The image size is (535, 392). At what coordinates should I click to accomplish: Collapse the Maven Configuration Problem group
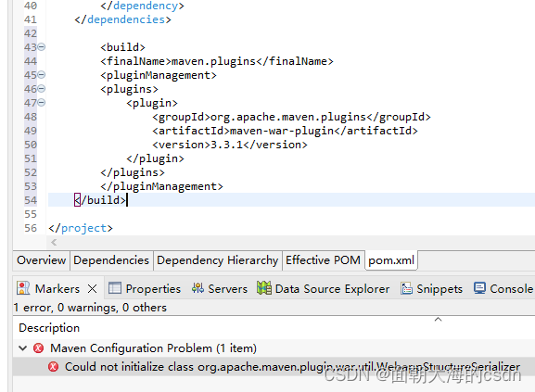point(22,348)
